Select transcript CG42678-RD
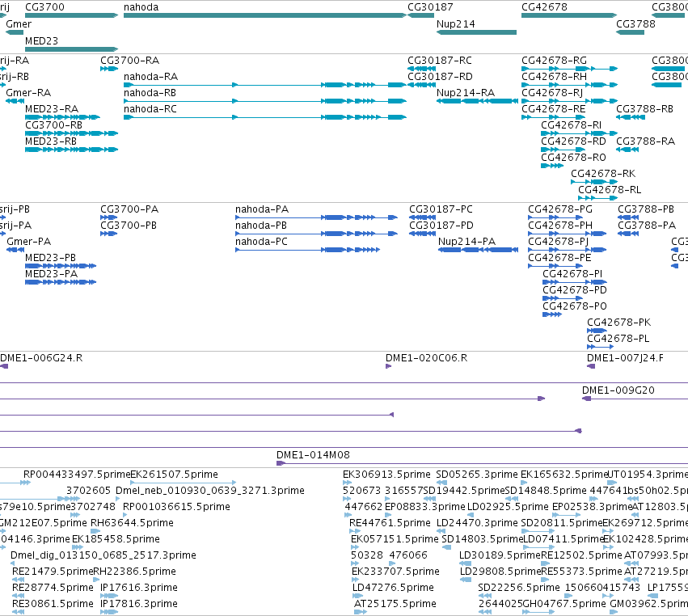This screenshot has height=616, width=688. coord(563,150)
